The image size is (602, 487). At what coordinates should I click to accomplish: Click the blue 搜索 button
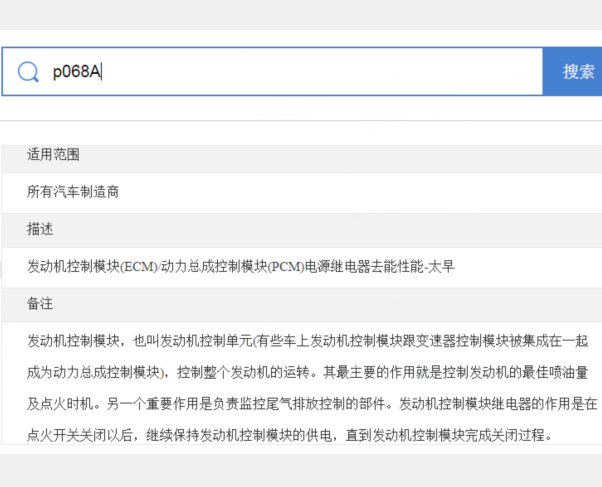pos(572,71)
